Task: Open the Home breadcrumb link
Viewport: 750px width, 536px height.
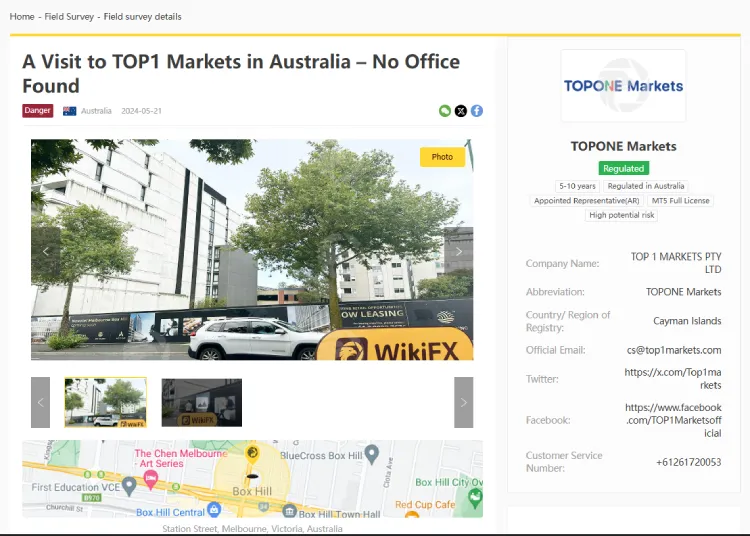Action: tap(22, 17)
